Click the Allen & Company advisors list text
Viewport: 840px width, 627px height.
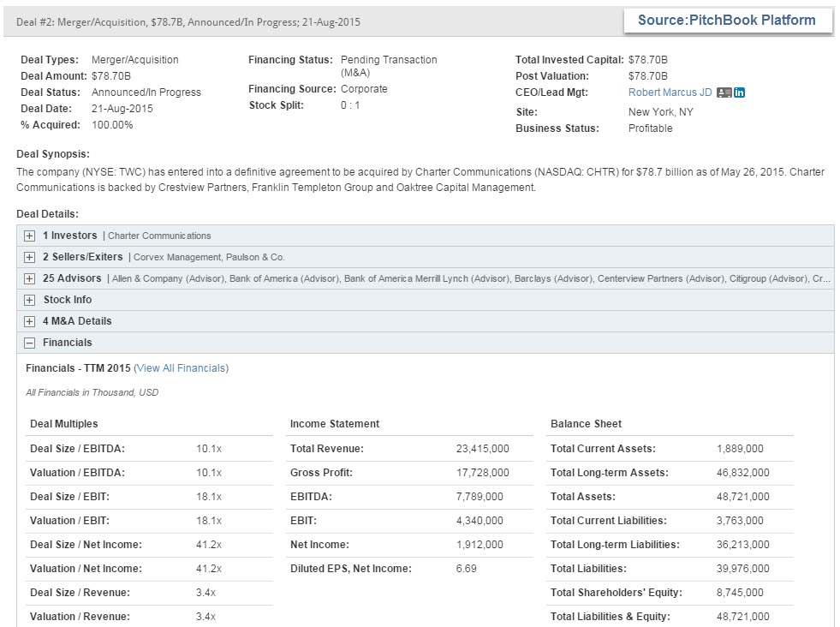(471, 278)
